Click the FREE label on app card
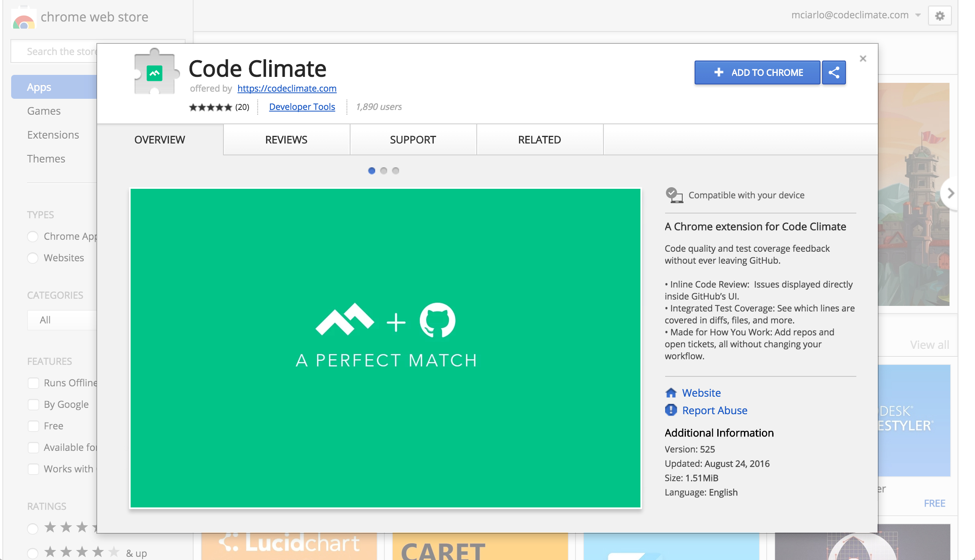Viewport: 975px width, 560px height. pos(934,503)
